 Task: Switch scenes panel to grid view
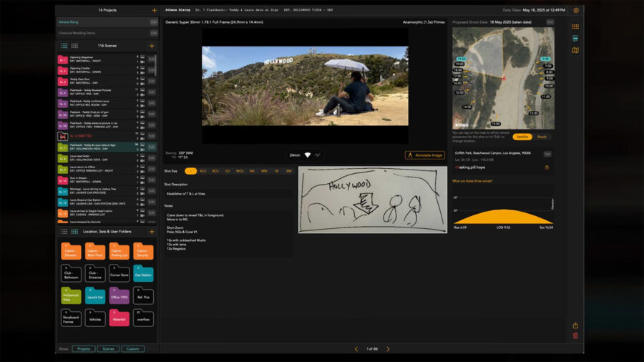pos(74,46)
